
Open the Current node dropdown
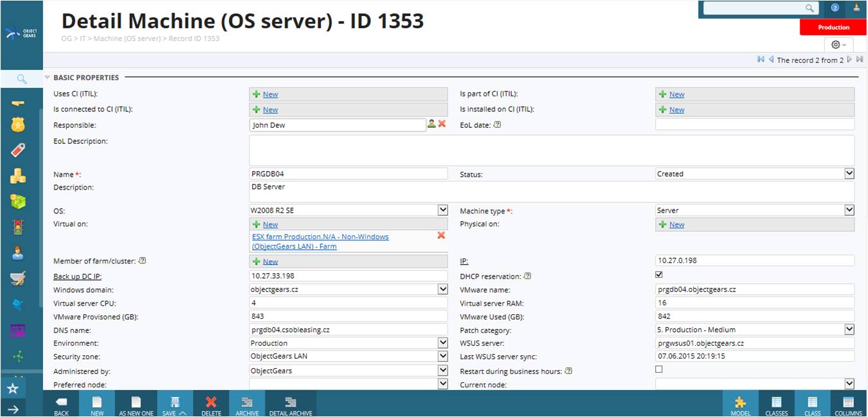coord(849,384)
